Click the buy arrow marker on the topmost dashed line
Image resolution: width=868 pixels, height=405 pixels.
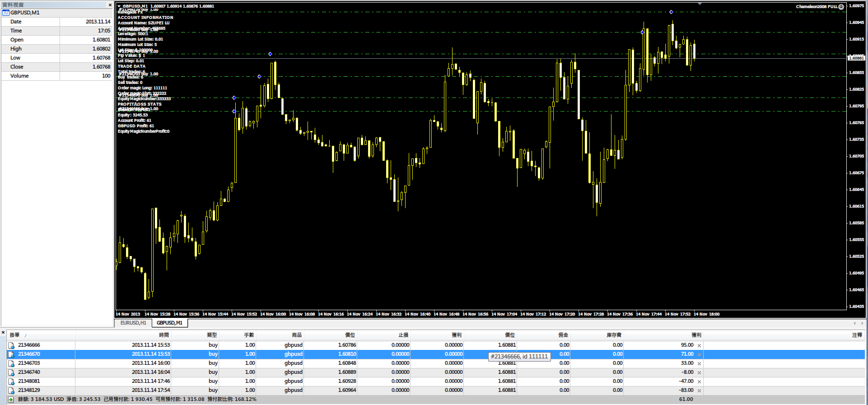(x=671, y=12)
